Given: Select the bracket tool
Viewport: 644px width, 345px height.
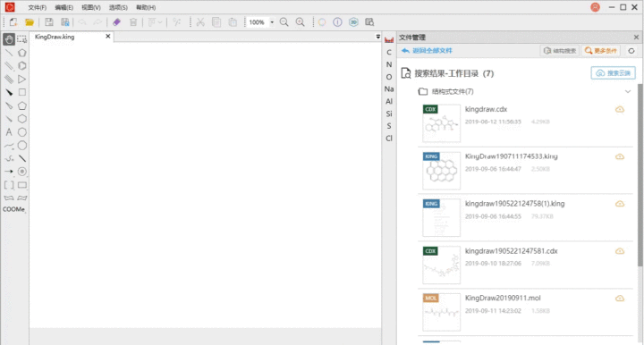Looking at the screenshot, I should pos(9,185).
